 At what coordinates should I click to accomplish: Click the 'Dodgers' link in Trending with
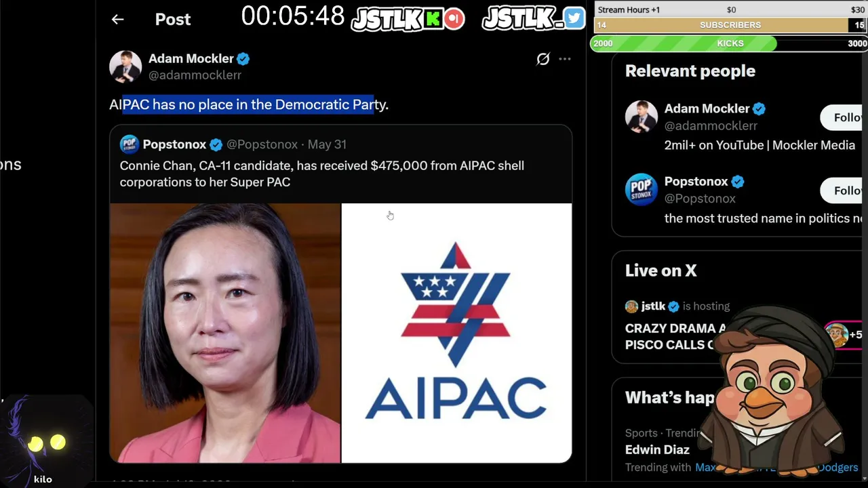point(837,468)
